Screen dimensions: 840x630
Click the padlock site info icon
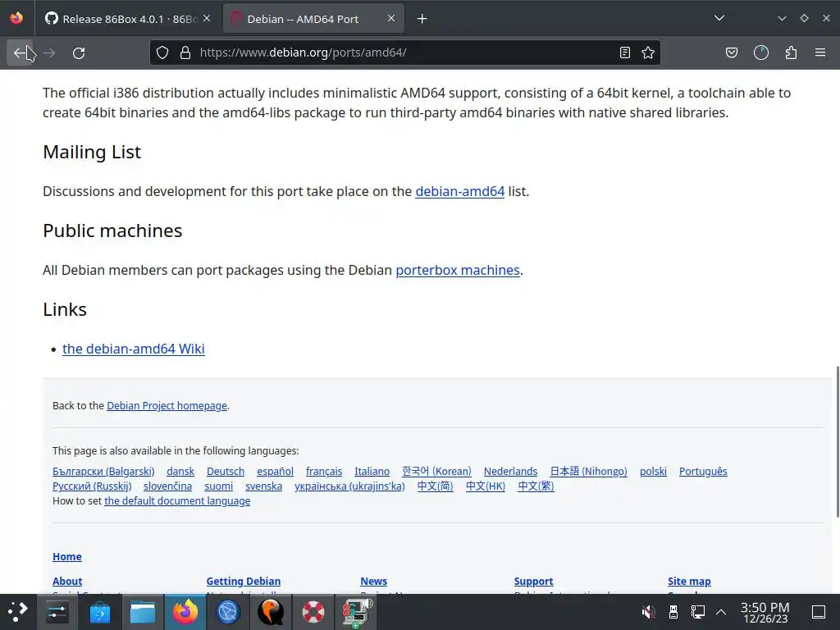coord(185,52)
